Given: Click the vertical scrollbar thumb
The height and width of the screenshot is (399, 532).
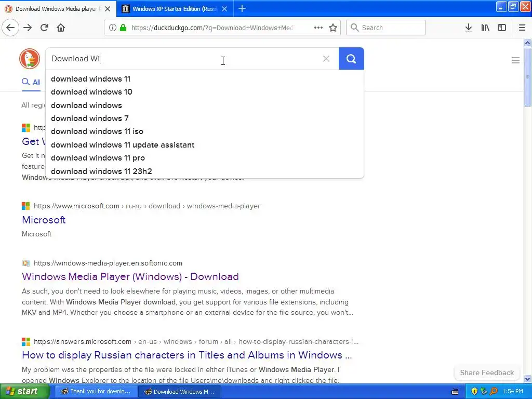Looking at the screenshot, I should 528,77.
